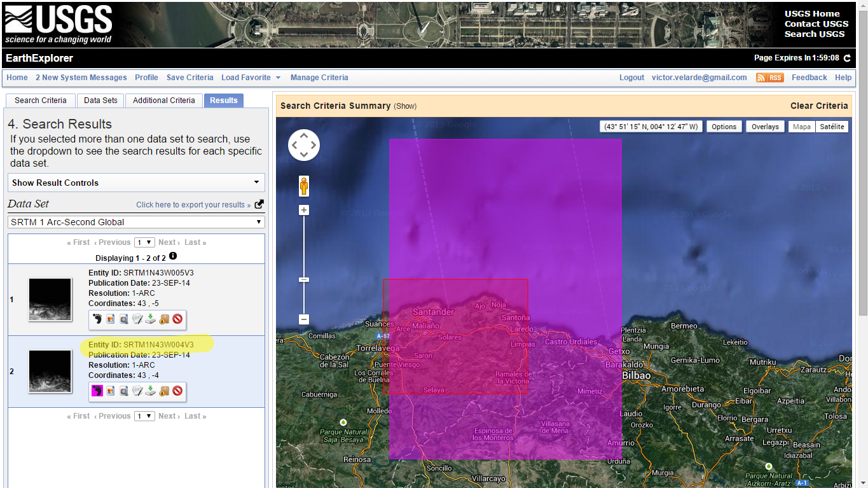Zoom out with the map minus button
The image size is (868, 488).
(x=304, y=319)
